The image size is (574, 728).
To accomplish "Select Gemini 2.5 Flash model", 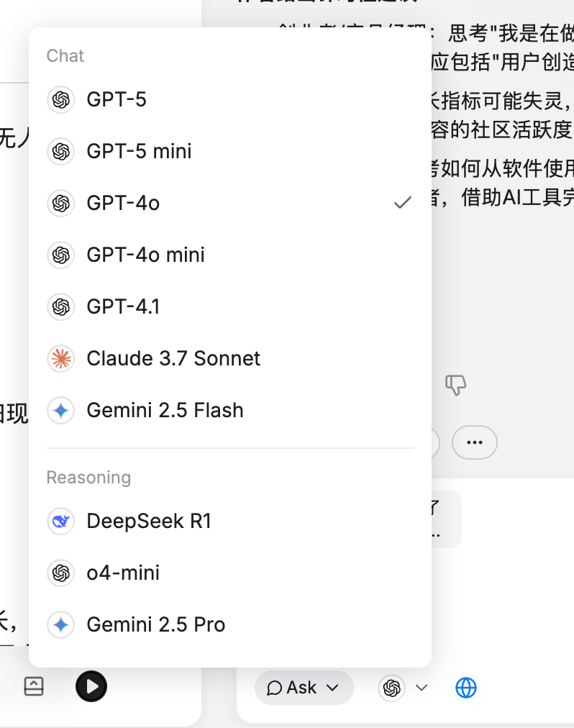I will [230, 411].
